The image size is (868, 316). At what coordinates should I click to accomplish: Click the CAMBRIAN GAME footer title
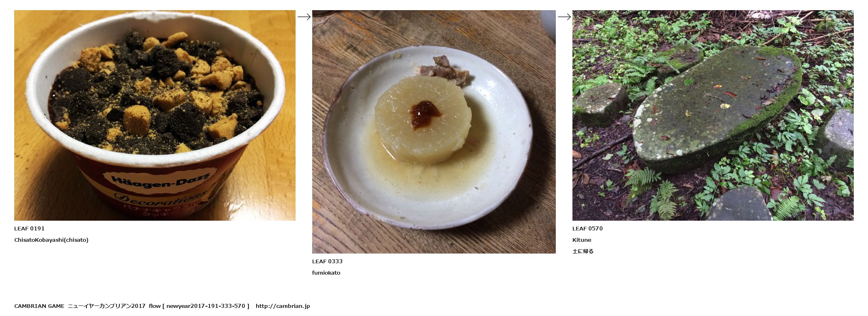(x=39, y=306)
